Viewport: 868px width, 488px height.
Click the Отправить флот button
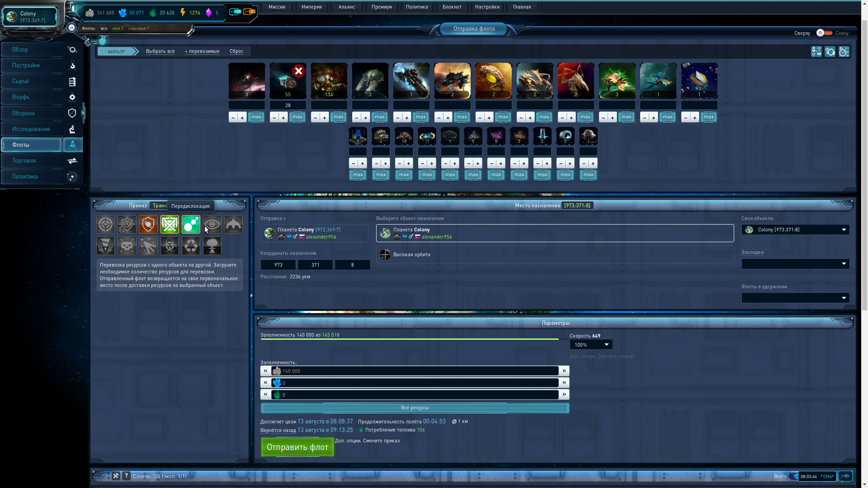[x=297, y=447]
